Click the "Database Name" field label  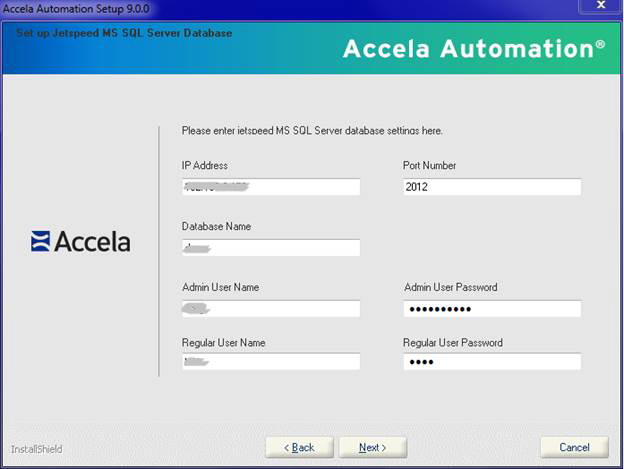[216, 227]
